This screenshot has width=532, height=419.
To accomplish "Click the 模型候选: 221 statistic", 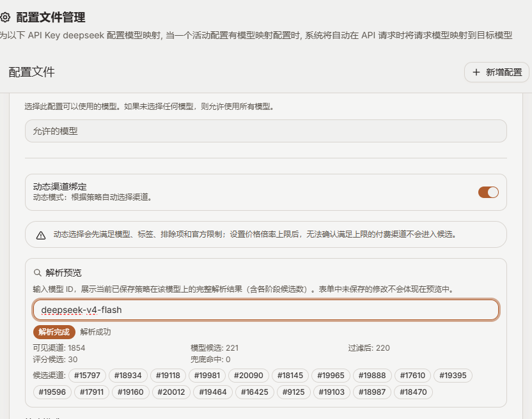I will tap(214, 348).
